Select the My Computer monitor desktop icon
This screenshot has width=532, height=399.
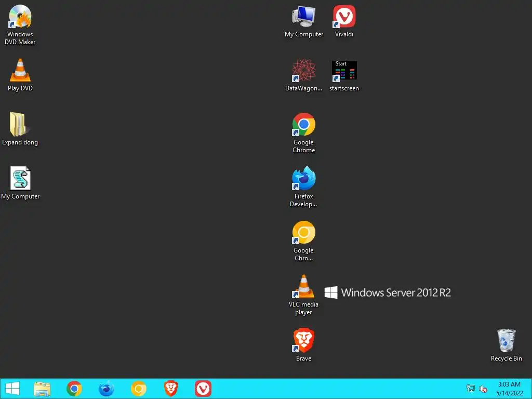pyautogui.click(x=303, y=21)
